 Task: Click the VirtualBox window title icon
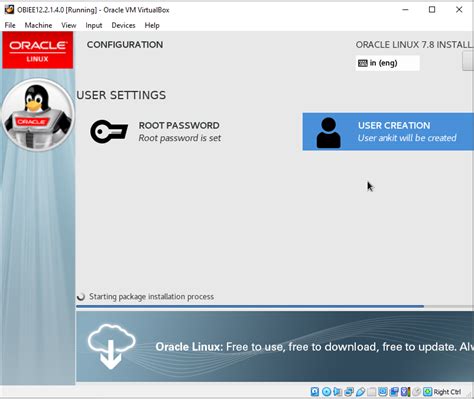[9, 9]
